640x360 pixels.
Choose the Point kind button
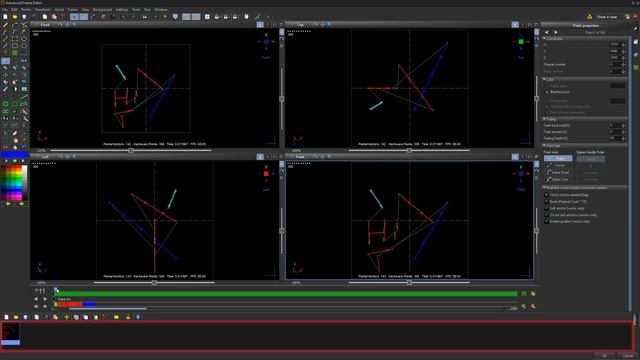558,158
